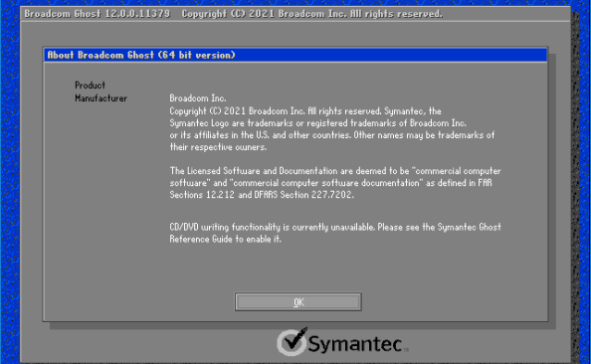Click the 'CD/DVD writing functionality' notice line
Screen dimensions: 591x364
[x=335, y=227]
